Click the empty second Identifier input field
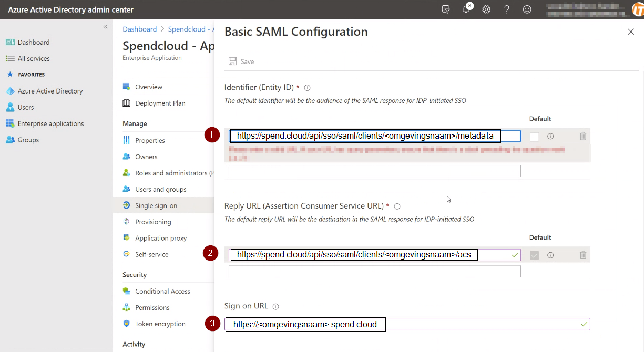The image size is (644, 352). (x=374, y=171)
